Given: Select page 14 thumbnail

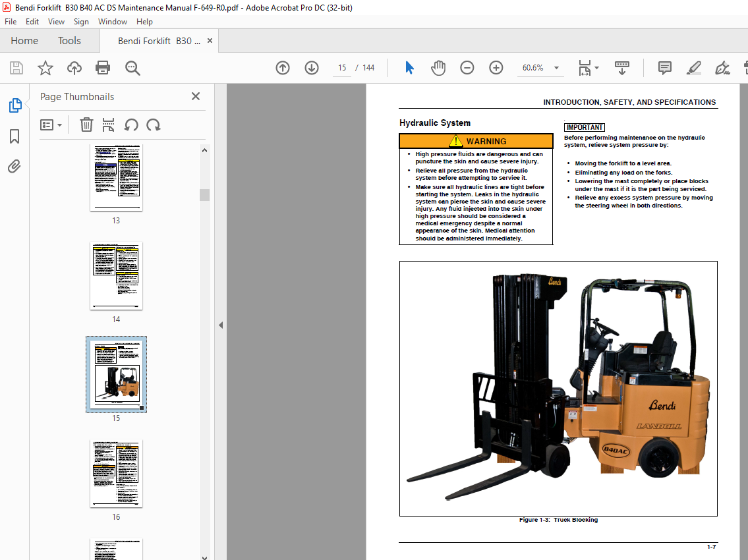Looking at the screenshot, I should (116, 275).
